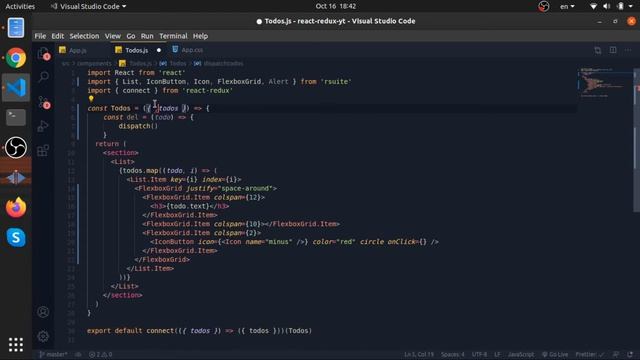Open the Help menu

200,36
